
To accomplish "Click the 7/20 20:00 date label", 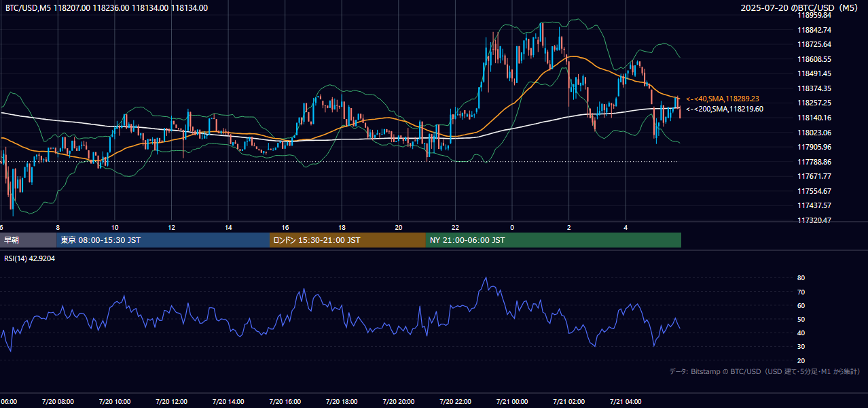I will (399, 401).
